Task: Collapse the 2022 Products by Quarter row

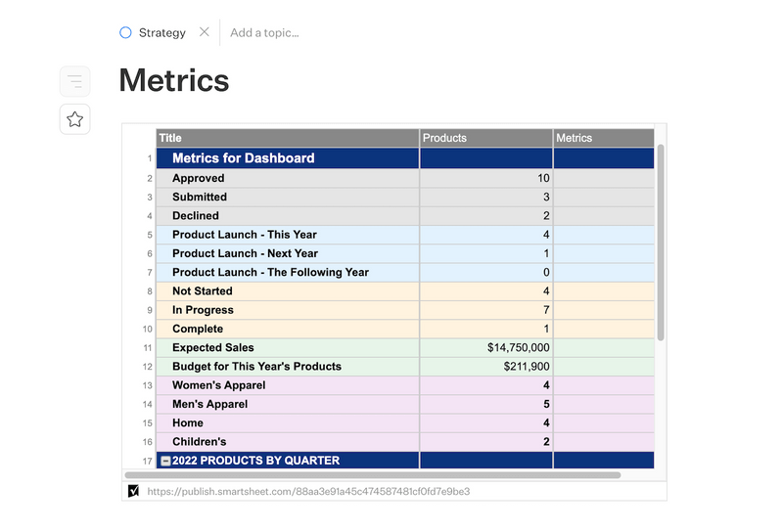Action: [x=165, y=461]
